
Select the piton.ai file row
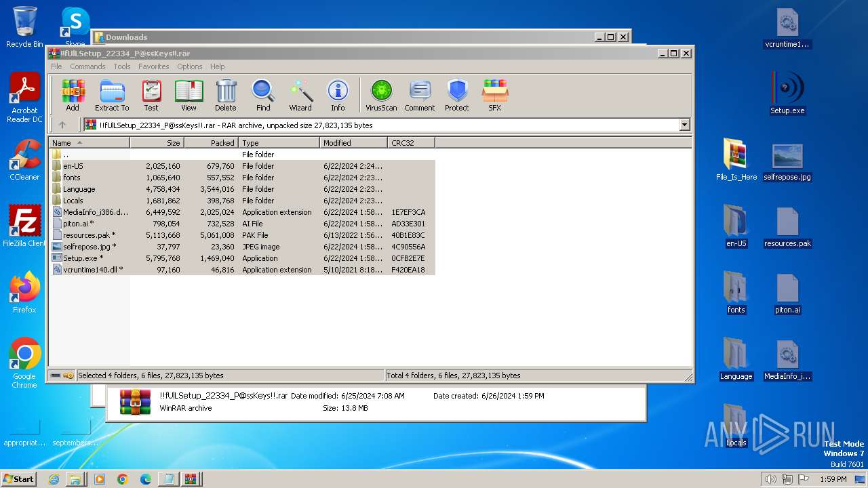point(242,224)
